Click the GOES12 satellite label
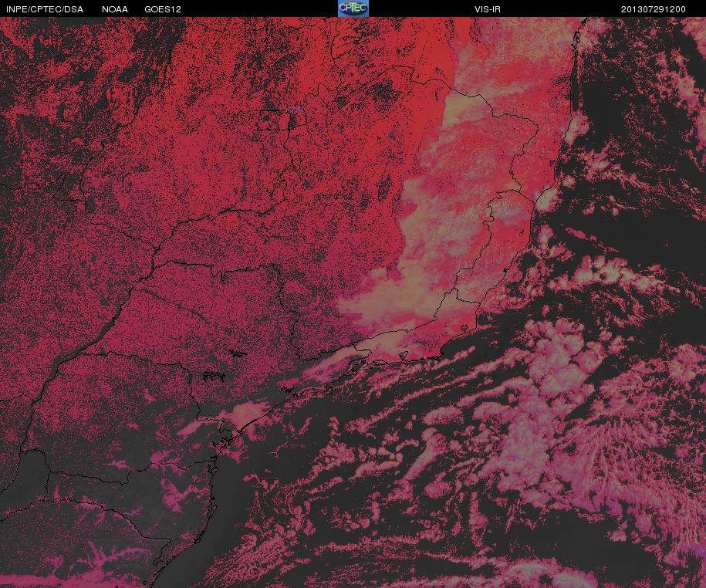This screenshot has width=706, height=588. [163, 9]
